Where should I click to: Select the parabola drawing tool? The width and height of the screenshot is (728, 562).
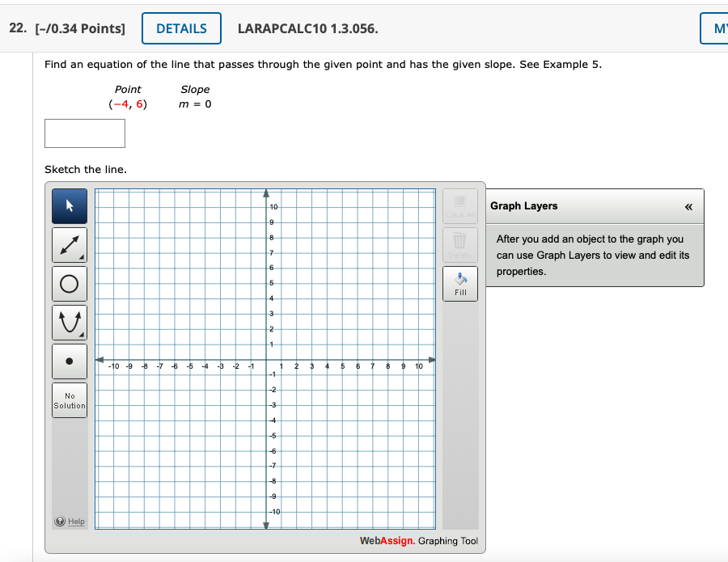[69, 322]
